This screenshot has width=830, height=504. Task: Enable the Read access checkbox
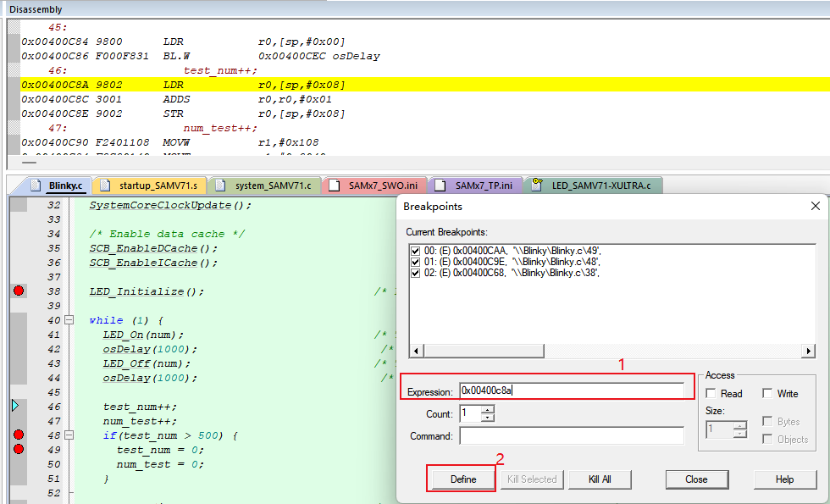[x=711, y=394]
